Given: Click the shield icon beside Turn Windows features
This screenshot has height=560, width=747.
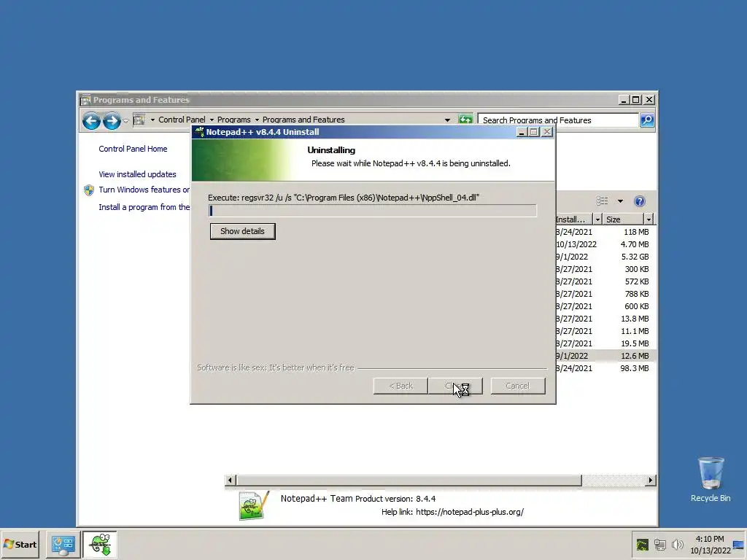Looking at the screenshot, I should click(x=89, y=190).
